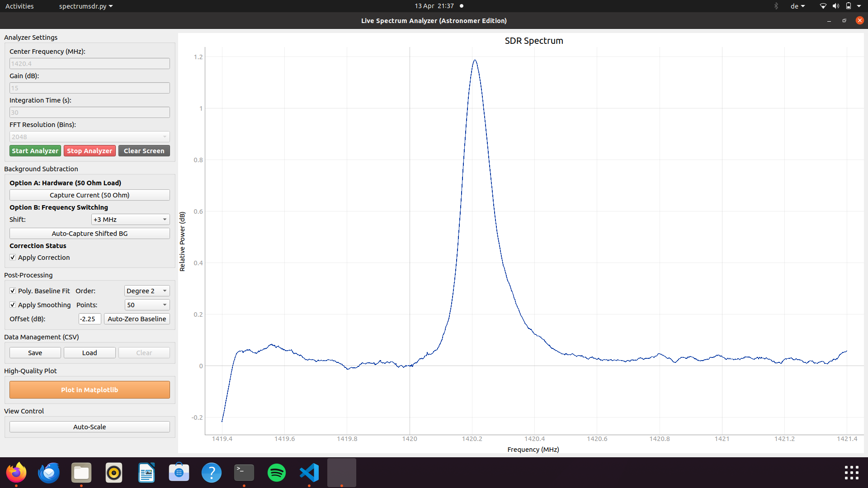Open smoothing Points dropdown showing 50
Screen dimensions: 868x488
pyautogui.click(x=146, y=305)
